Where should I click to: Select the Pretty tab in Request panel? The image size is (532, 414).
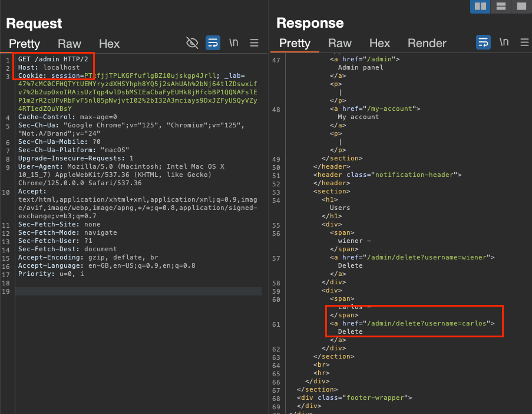click(x=24, y=44)
